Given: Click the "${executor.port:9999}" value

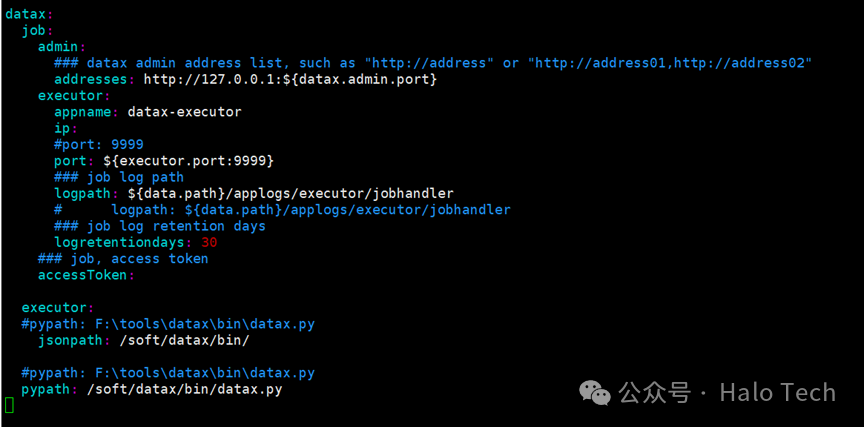Looking at the screenshot, I should click(188, 160).
